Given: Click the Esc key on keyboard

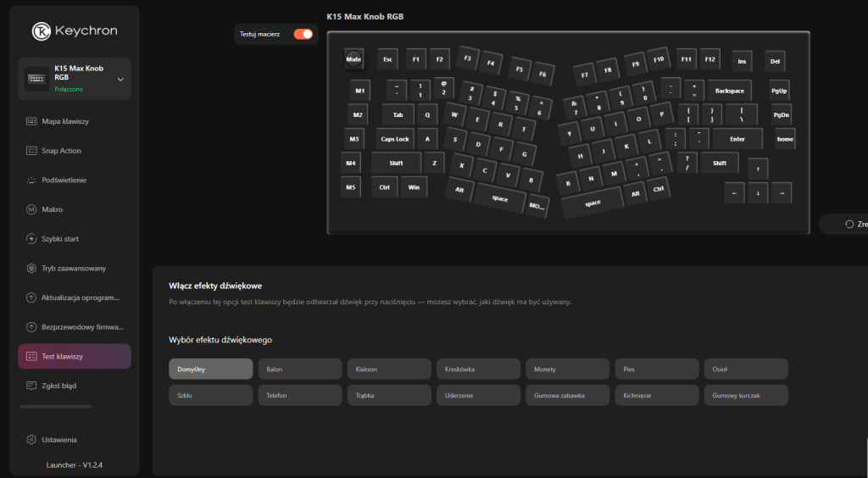Looking at the screenshot, I should pyautogui.click(x=388, y=59).
